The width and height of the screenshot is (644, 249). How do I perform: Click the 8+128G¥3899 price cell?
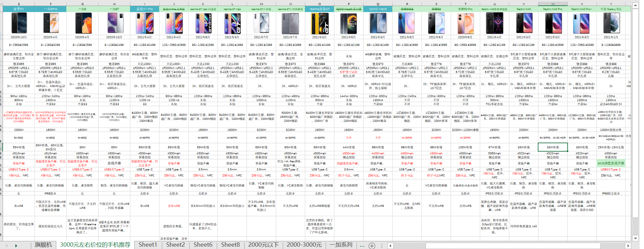pos(611,45)
